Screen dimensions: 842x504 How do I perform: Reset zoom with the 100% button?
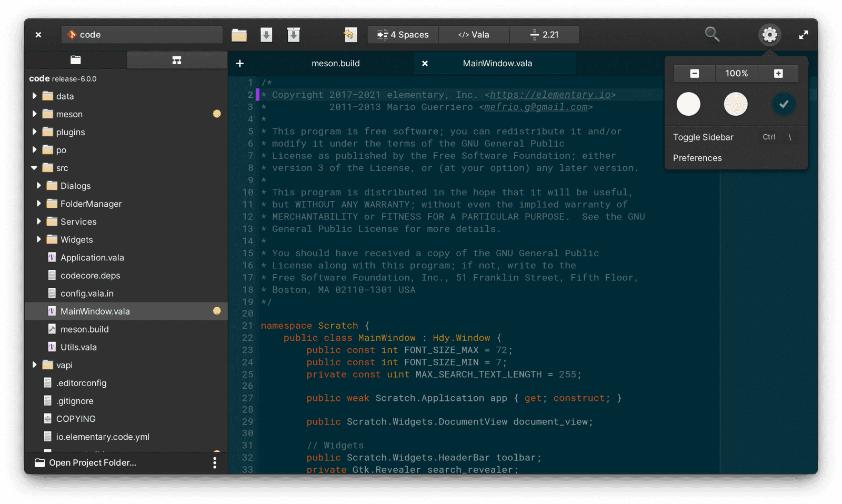click(736, 73)
